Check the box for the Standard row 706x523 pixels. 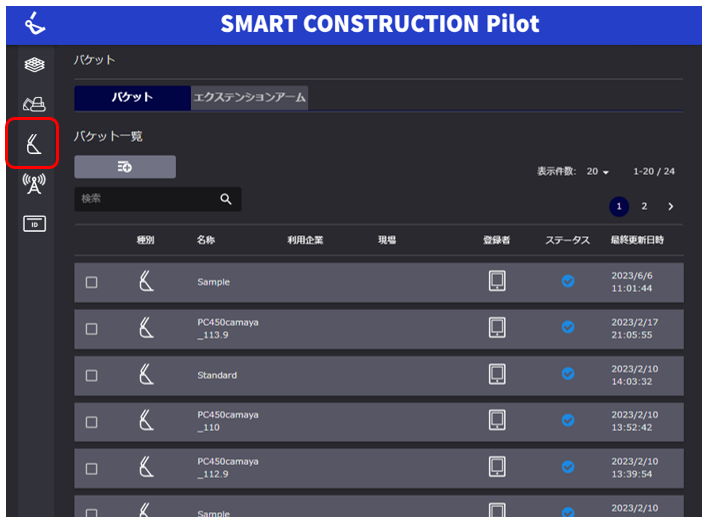(91, 376)
